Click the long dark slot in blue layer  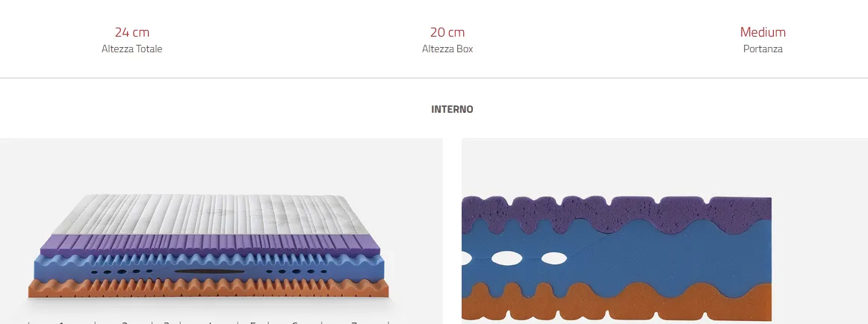pyautogui.click(x=209, y=272)
